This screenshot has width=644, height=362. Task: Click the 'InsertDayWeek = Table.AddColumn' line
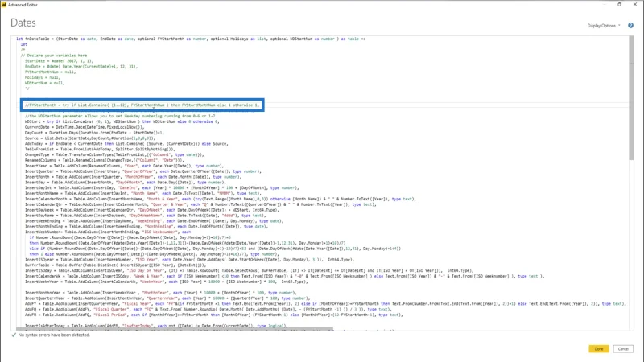point(152,210)
